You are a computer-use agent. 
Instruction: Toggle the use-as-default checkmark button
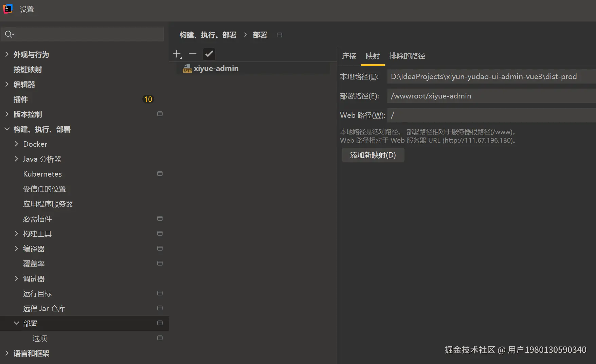(x=209, y=54)
